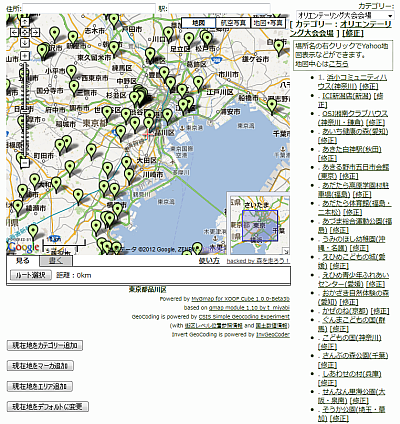Viewport: 400px width, 424px height.
Task: Click 修正 next to the category heading
Action: [353, 33]
